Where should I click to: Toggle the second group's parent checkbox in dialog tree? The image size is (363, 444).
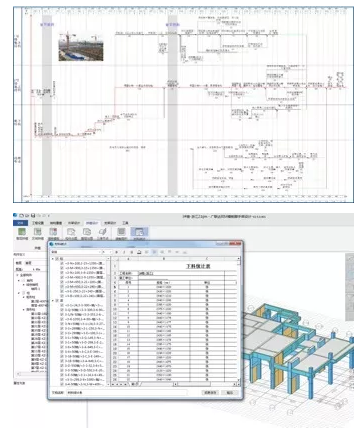57,300
